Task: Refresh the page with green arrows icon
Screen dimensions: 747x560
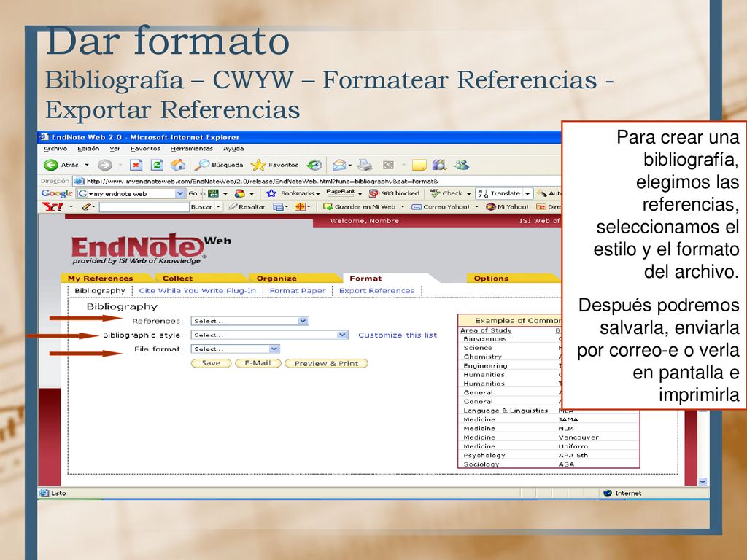Action: 157,165
